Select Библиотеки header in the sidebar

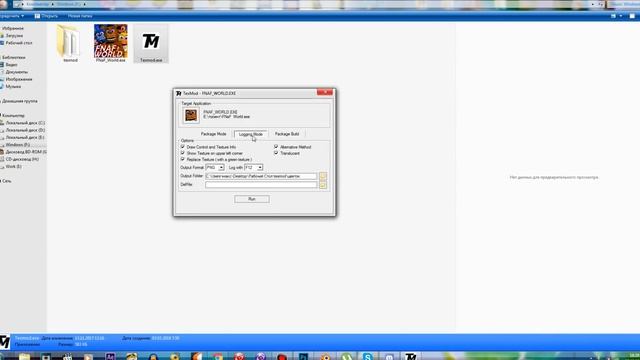(x=13, y=58)
